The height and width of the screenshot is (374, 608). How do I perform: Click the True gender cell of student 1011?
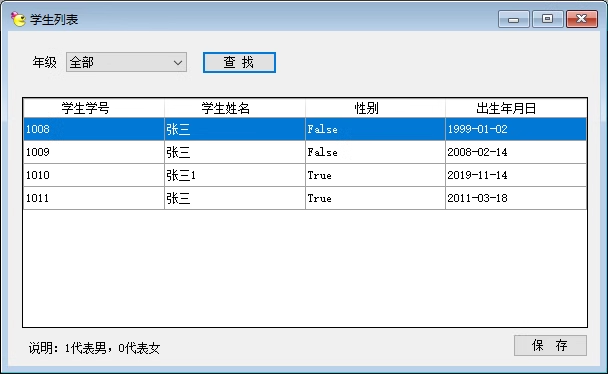coord(375,198)
